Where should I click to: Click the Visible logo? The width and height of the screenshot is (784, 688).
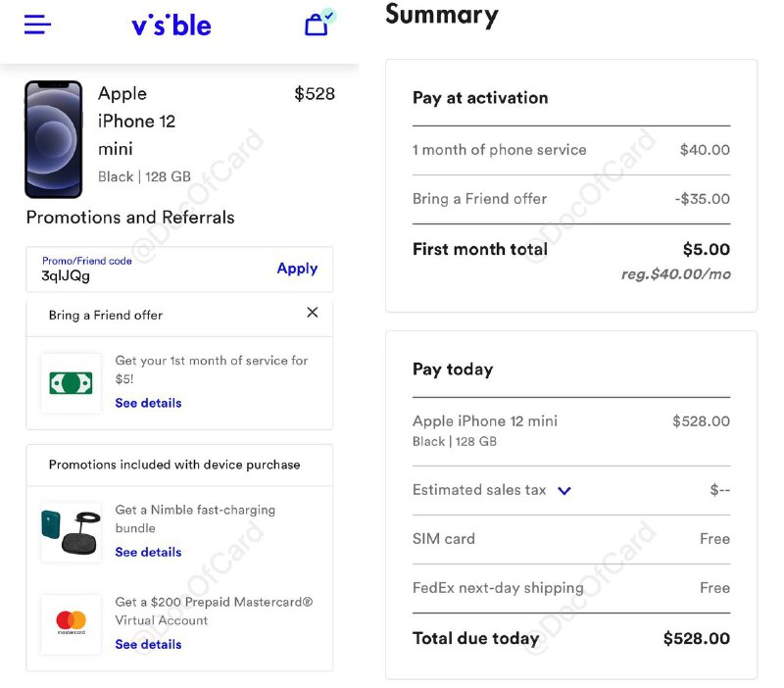(171, 25)
